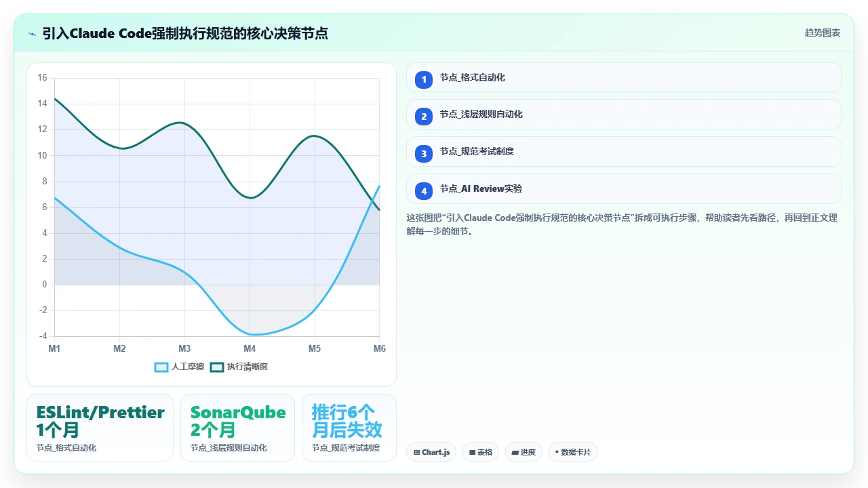The width and height of the screenshot is (868, 488).
Task: Toggle the 人工摩擦 legend swatch
Action: click(x=161, y=367)
